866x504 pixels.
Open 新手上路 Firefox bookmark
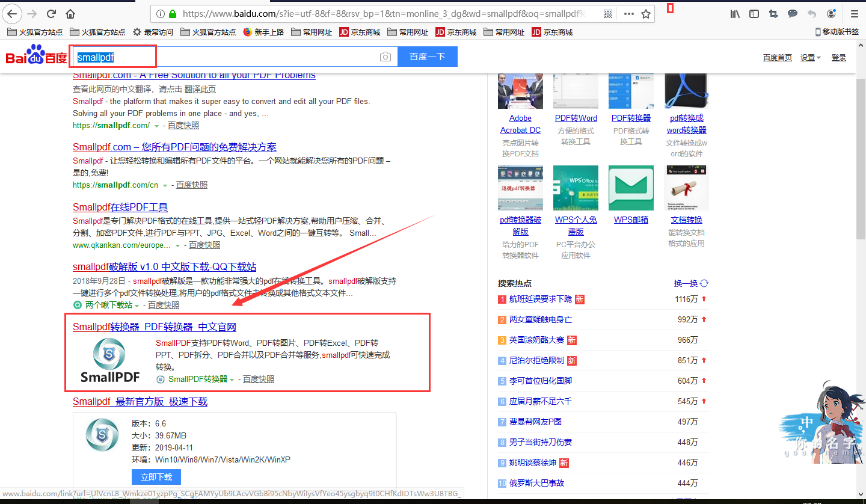pos(263,32)
